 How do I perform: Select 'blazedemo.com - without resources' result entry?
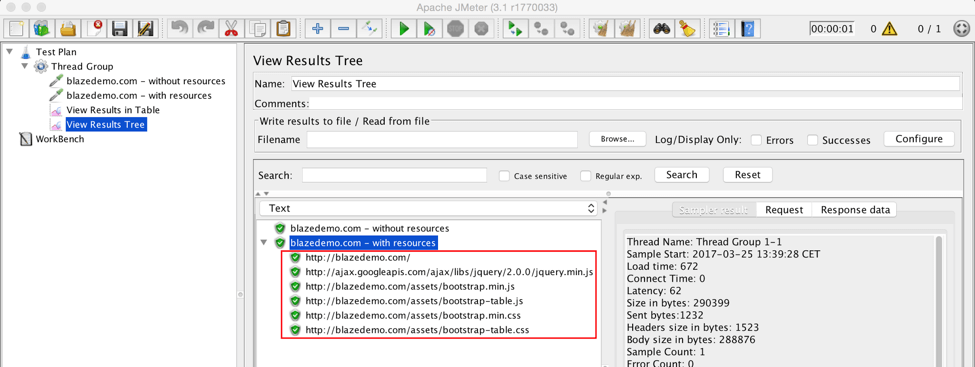pyautogui.click(x=369, y=228)
